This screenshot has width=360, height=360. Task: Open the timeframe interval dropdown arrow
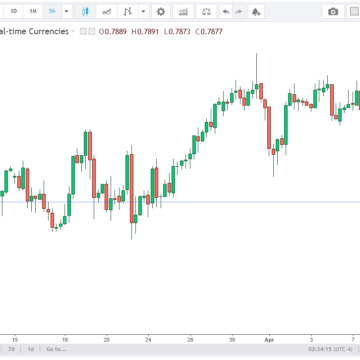[66, 11]
